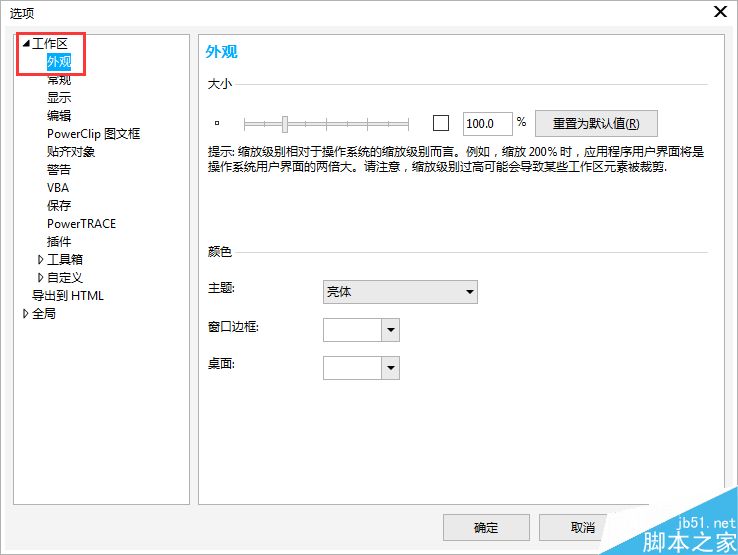Viewport: 738px width, 555px height.
Task: Open the 插件 settings page
Action: click(59, 241)
